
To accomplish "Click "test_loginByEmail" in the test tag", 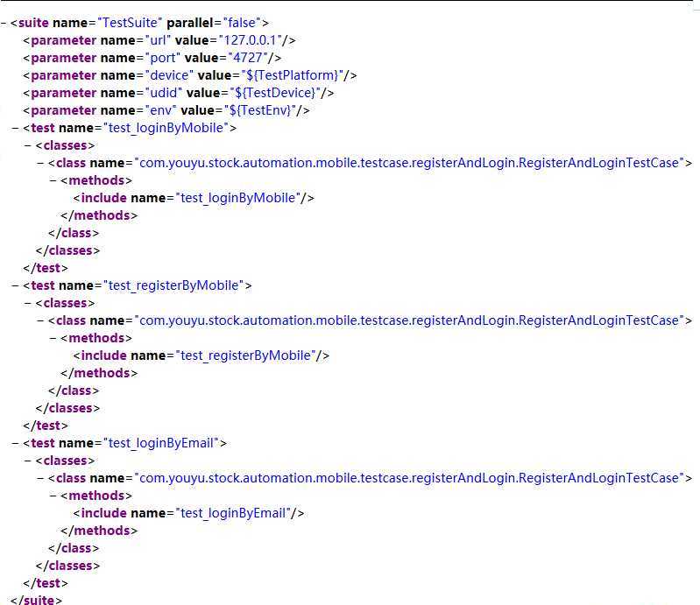I will click(x=161, y=443).
